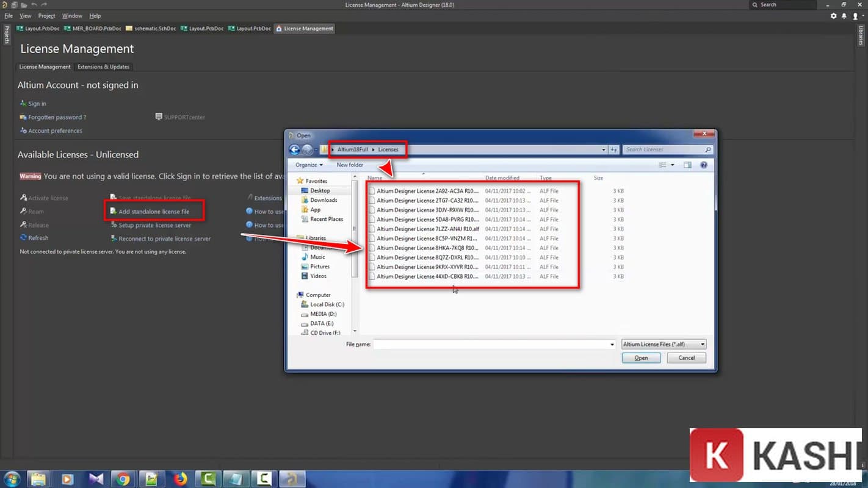Expand the File name history dropdown arrow
868x488 pixels.
click(x=612, y=345)
